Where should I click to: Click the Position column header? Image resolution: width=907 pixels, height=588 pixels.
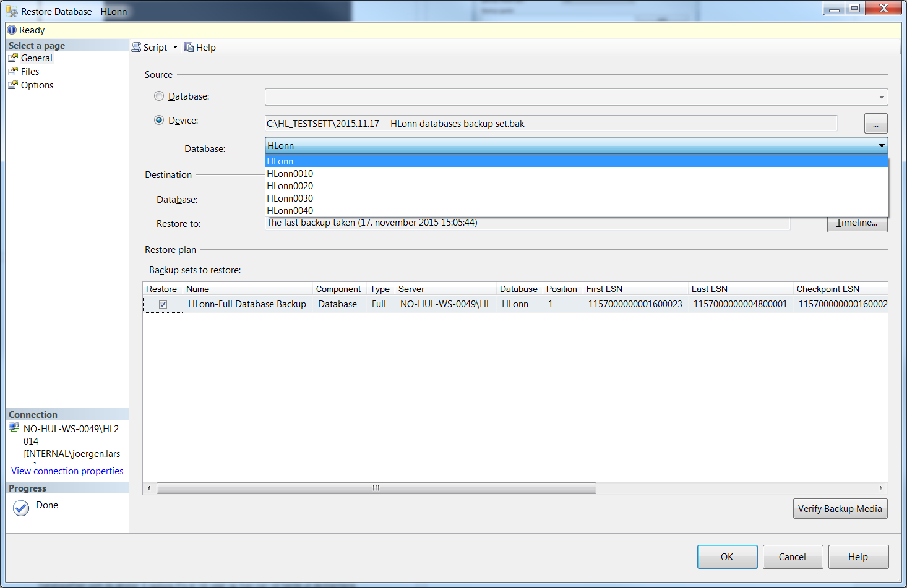pos(562,289)
